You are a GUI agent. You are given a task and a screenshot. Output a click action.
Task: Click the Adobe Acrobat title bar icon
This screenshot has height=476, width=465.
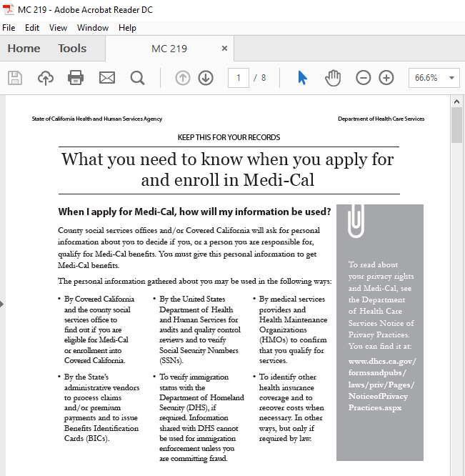8,9
